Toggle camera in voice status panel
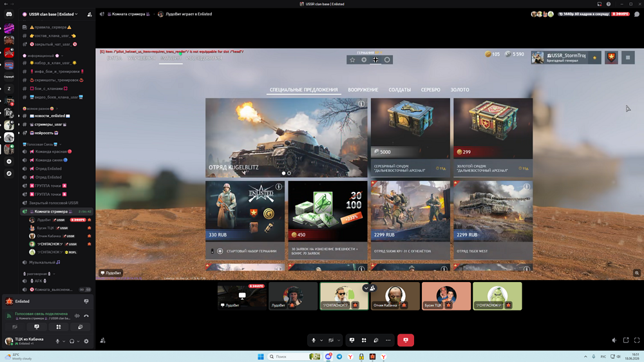 coord(15,327)
